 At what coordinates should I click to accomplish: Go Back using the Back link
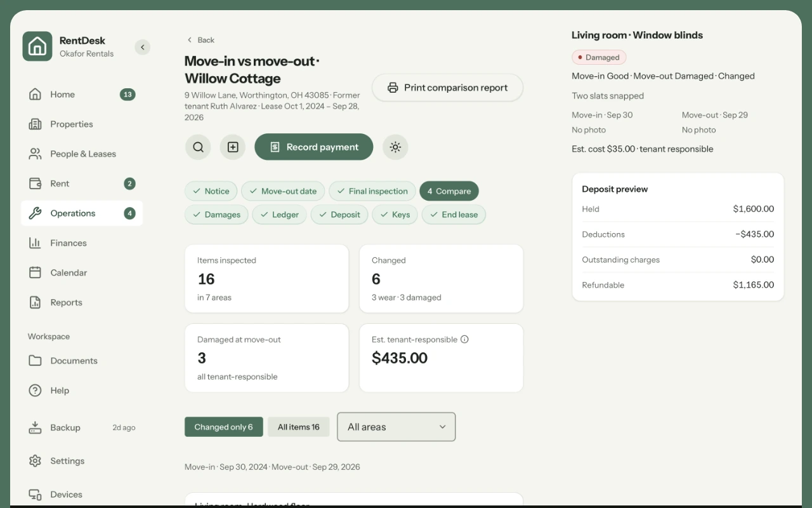click(x=200, y=40)
